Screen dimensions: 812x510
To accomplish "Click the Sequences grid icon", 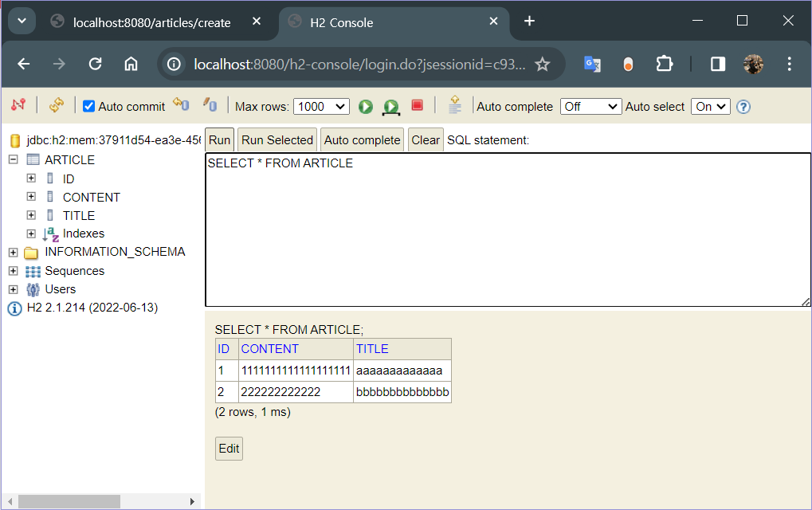I will click(x=33, y=271).
